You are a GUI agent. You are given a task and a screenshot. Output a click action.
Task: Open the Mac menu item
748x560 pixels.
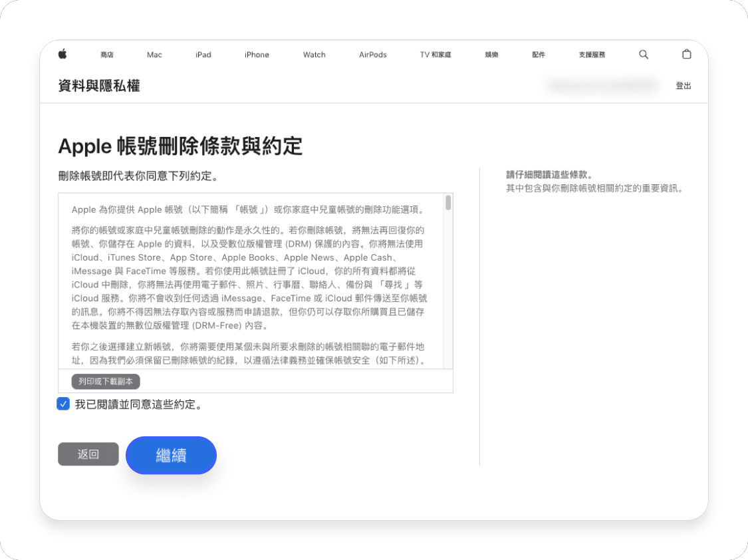point(154,55)
